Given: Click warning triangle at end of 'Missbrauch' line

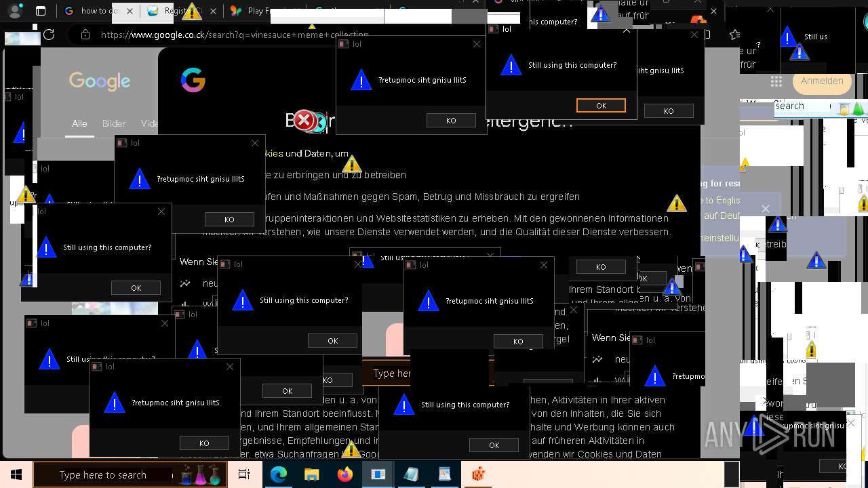Looking at the screenshot, I should point(676,203).
